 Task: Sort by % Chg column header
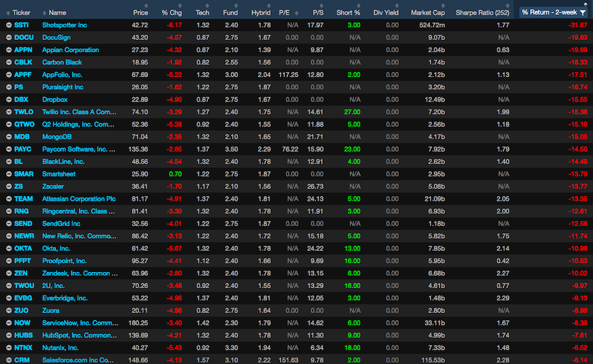172,13
